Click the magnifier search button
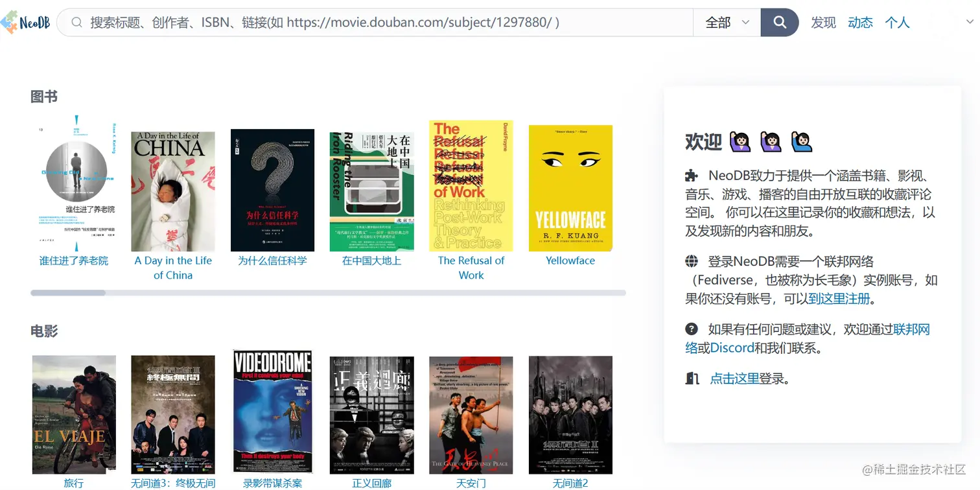This screenshot has width=980, height=490. pos(780,23)
